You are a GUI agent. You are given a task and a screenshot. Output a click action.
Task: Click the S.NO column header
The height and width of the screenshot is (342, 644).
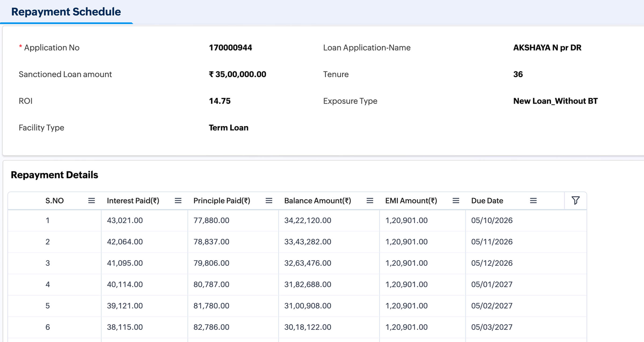coord(54,200)
